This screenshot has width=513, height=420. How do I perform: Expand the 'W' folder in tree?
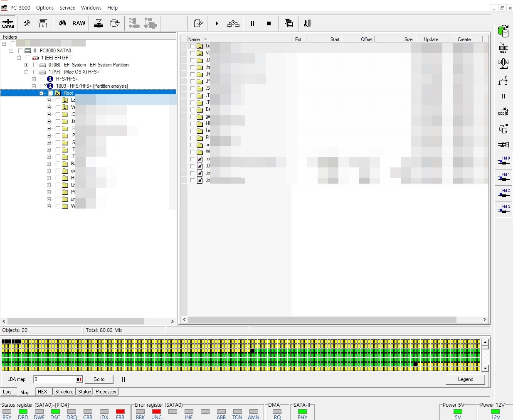[49, 206]
